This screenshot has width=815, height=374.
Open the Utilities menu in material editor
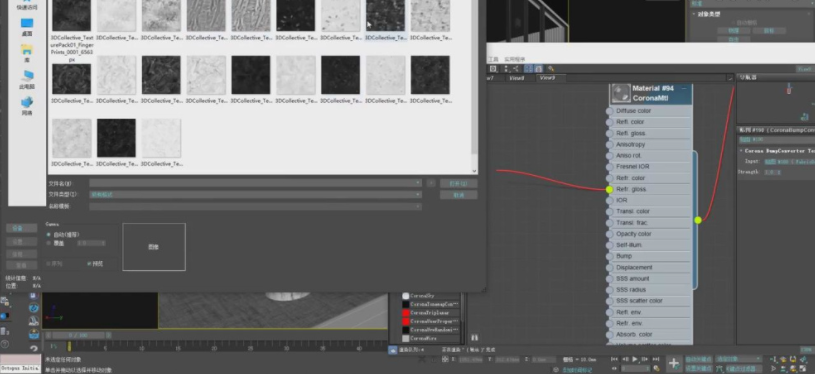click(515, 60)
